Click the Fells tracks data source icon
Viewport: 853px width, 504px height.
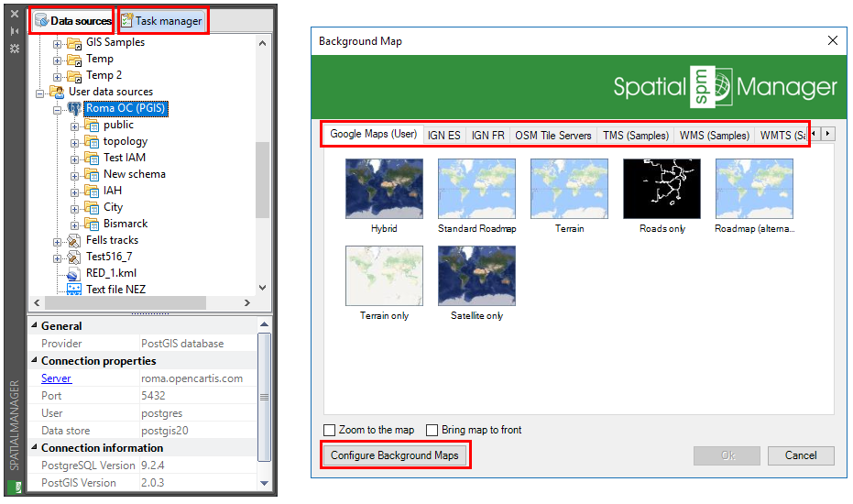(73, 240)
